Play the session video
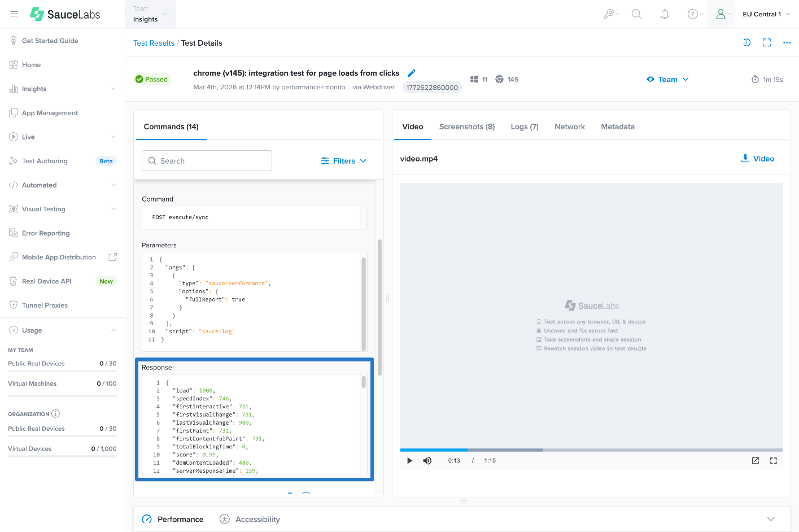 click(x=410, y=461)
